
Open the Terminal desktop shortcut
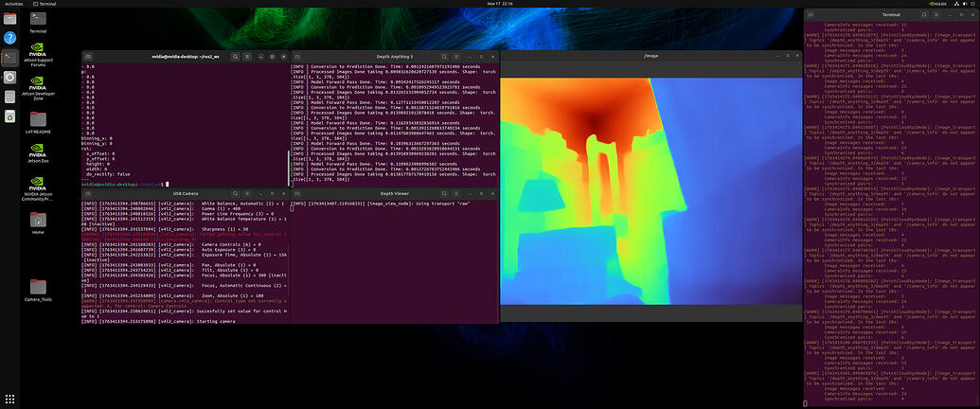coord(38,21)
